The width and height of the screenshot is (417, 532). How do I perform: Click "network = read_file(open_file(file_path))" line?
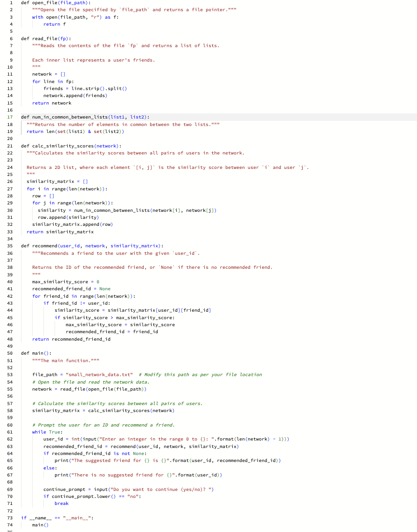pyautogui.click(x=89, y=389)
